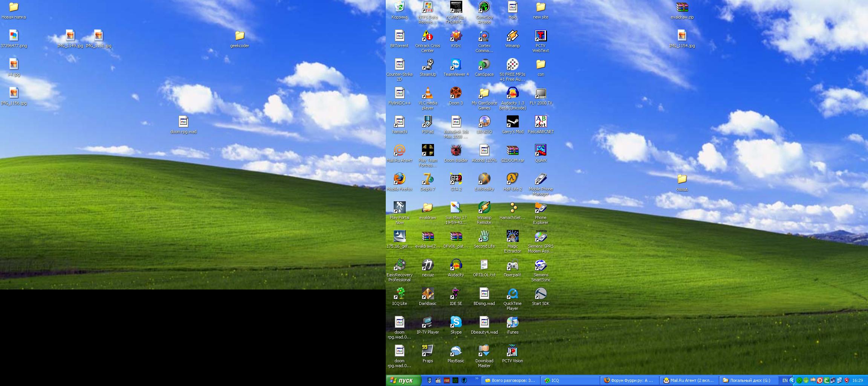Click the system clock showing 16:29
868x386 pixels.
857,380
